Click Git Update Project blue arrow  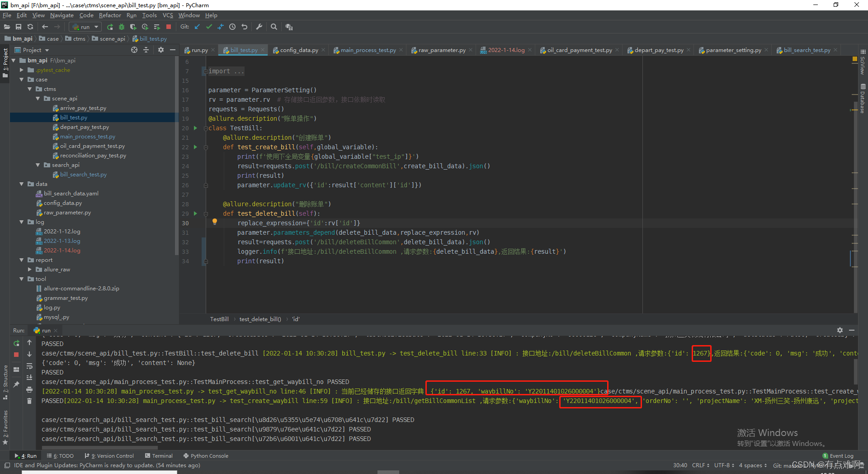197,27
